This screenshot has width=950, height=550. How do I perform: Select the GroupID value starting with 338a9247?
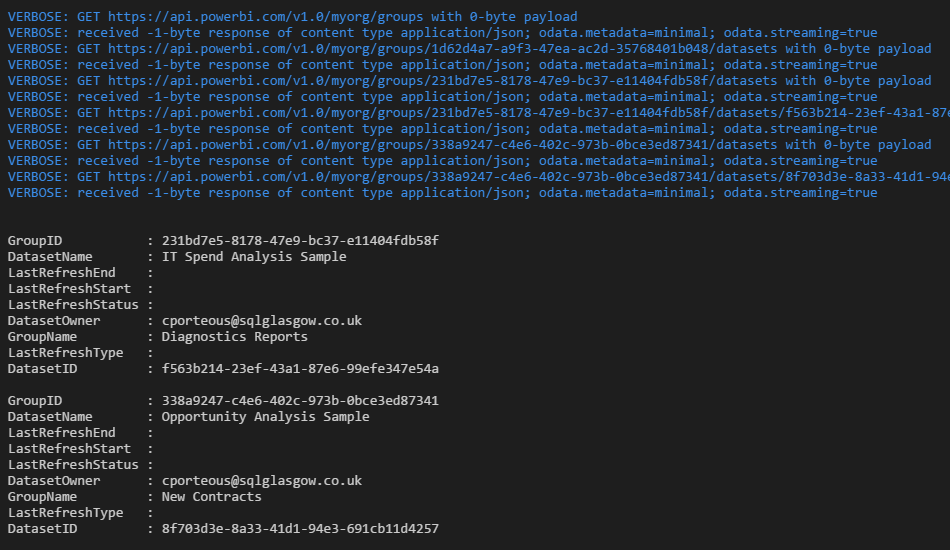(x=300, y=401)
